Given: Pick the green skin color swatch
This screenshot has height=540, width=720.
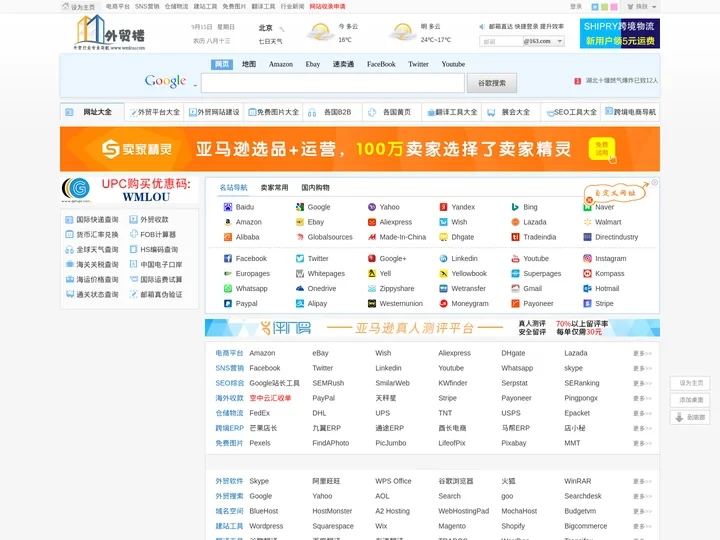Looking at the screenshot, I should coord(605,7).
